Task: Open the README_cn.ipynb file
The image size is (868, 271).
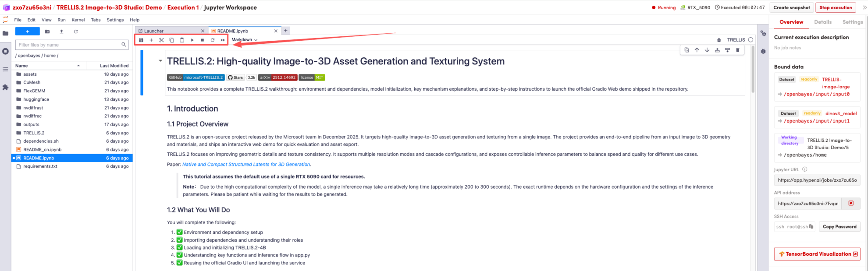Action: [43, 150]
